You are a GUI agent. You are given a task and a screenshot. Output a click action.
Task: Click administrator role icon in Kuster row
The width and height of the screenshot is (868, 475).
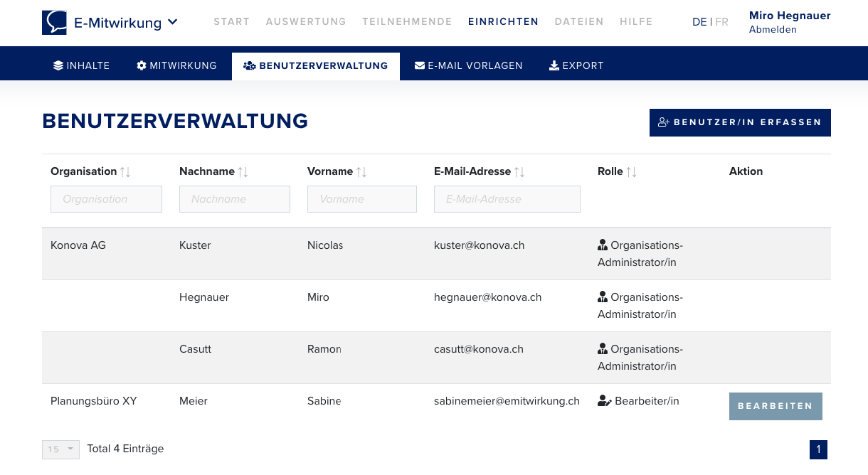click(603, 245)
